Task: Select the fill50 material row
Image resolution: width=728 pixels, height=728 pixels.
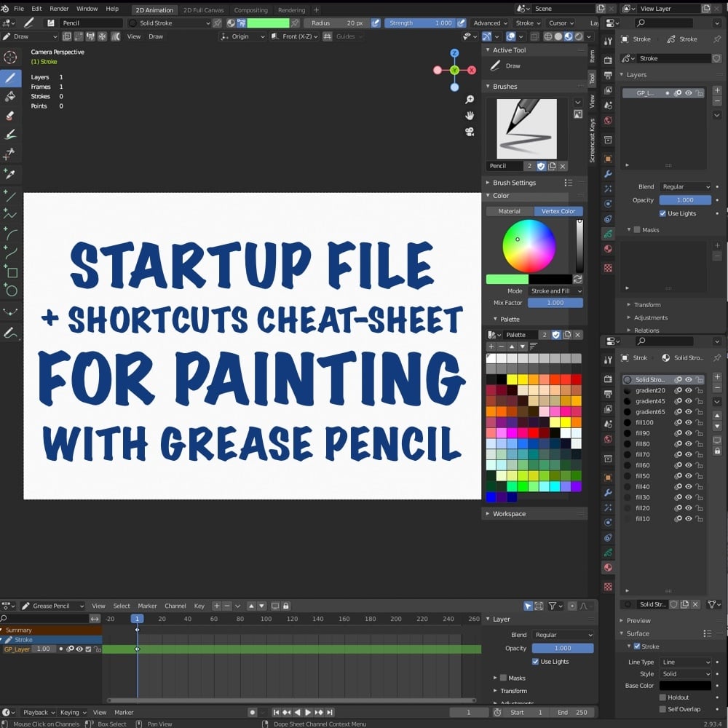Action: tap(664, 476)
